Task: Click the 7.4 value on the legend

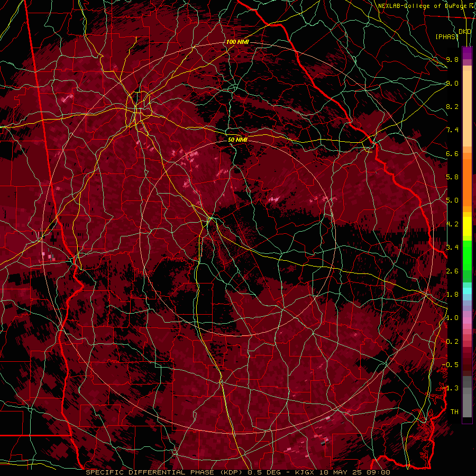Action: tap(452, 130)
